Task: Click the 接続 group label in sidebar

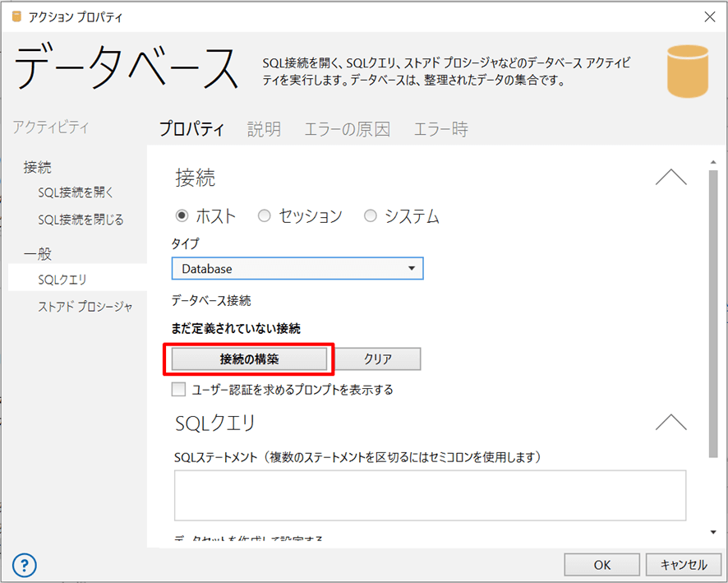Action: 38,167
